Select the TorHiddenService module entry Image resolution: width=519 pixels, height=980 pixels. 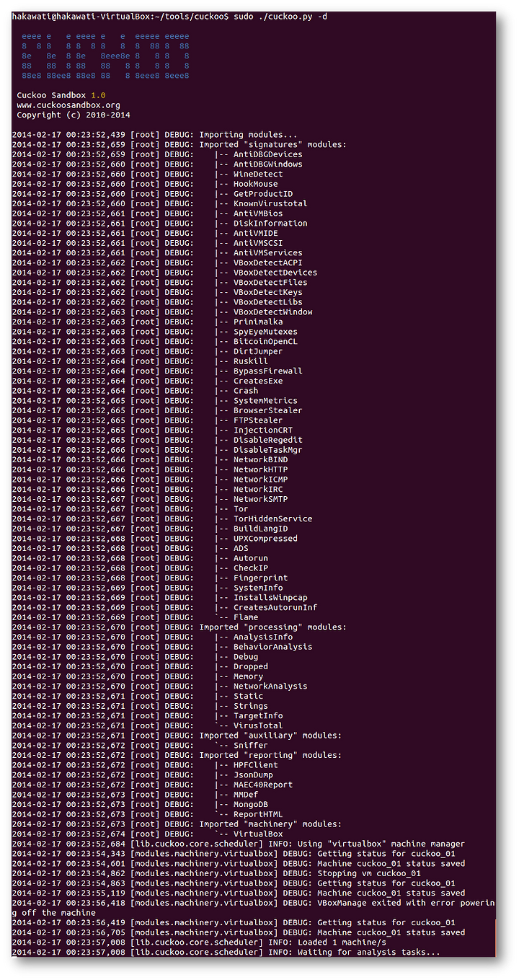click(x=272, y=519)
